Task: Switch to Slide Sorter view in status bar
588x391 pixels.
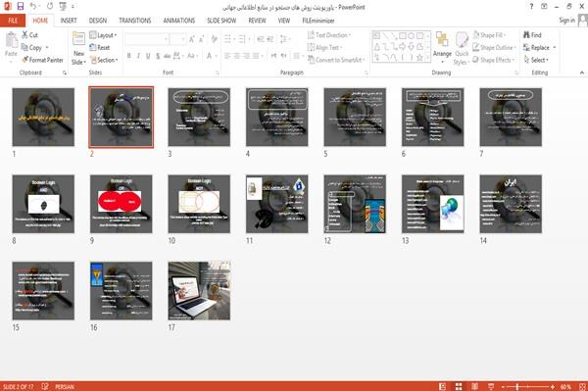Action: pyautogui.click(x=459, y=386)
